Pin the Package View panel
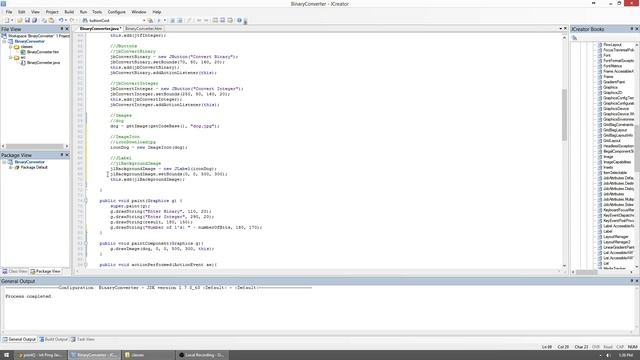640x360 pixels. 62,155
